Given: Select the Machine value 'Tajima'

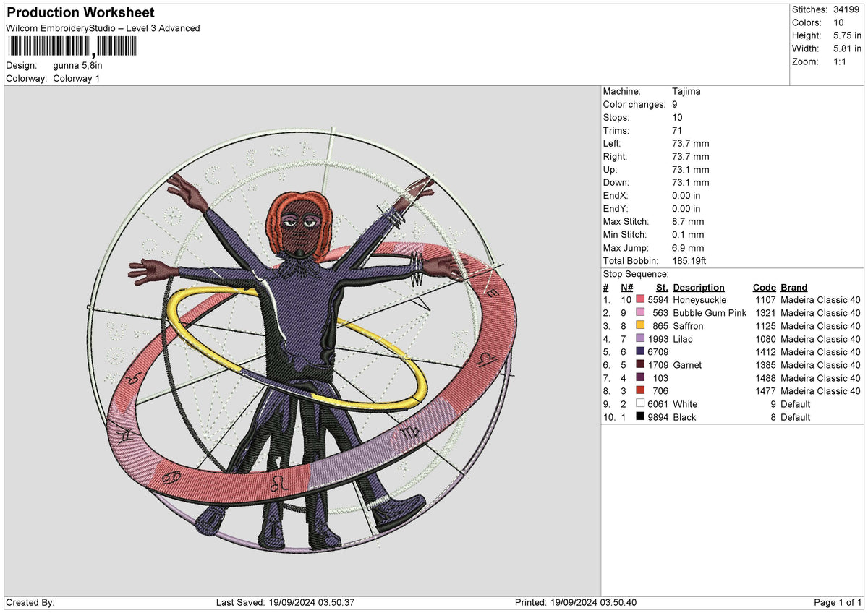Looking at the screenshot, I should [x=686, y=91].
